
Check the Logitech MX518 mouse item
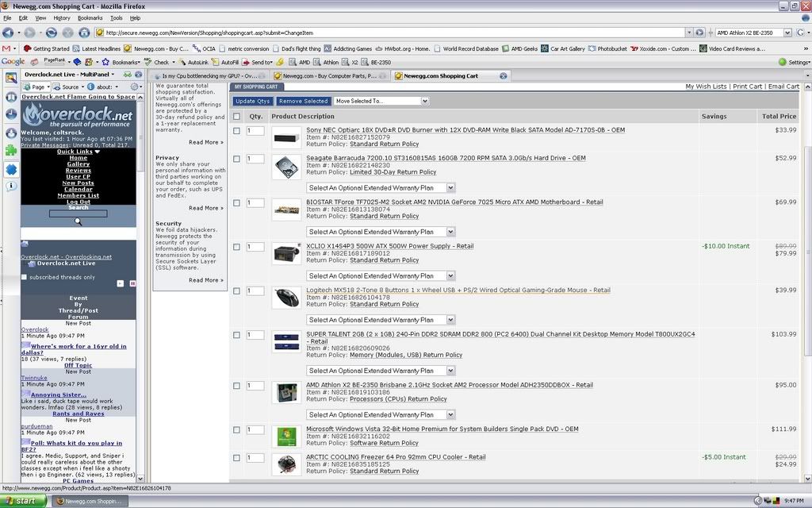click(236, 291)
